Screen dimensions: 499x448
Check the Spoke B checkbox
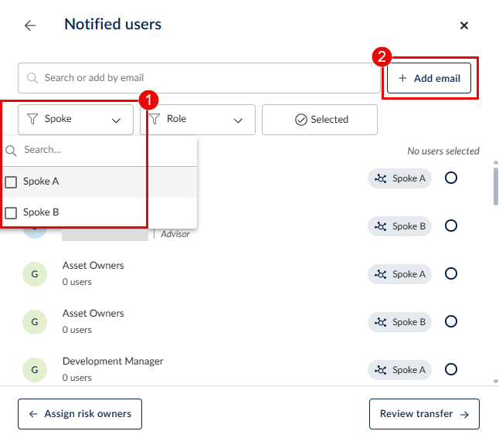[x=12, y=213]
